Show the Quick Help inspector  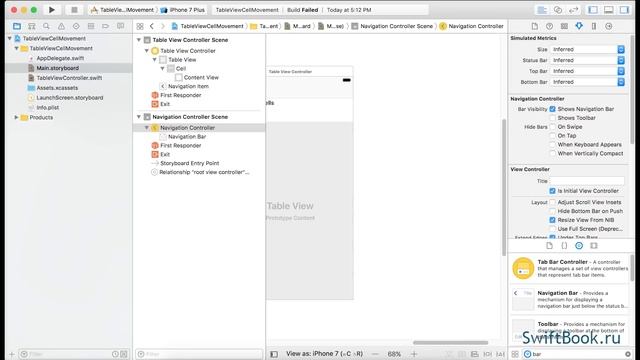549,26
